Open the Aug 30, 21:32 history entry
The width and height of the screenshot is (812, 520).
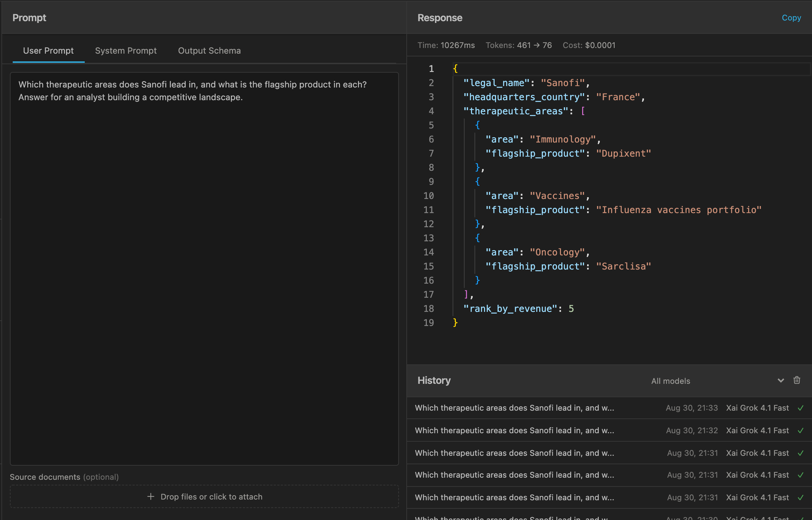pyautogui.click(x=609, y=430)
